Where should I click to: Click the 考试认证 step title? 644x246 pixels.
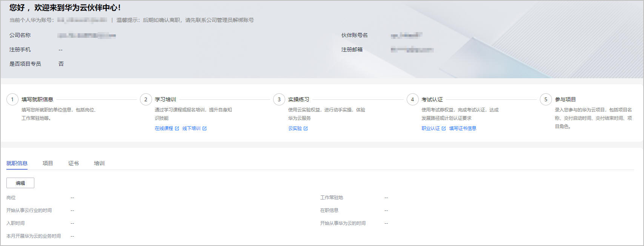click(432, 99)
